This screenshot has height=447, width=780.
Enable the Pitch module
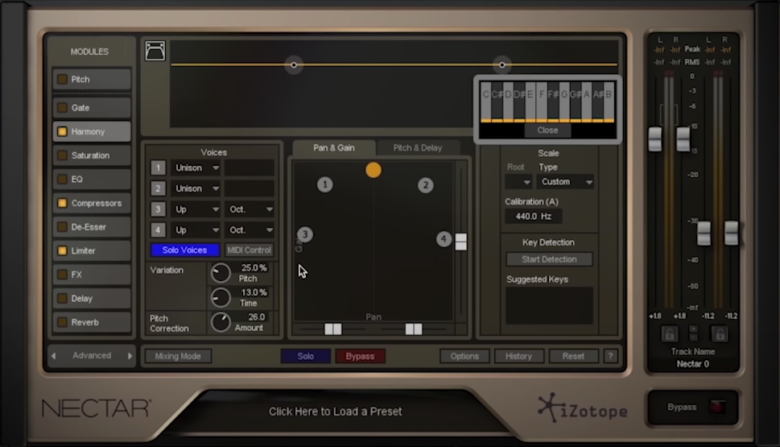tap(62, 79)
